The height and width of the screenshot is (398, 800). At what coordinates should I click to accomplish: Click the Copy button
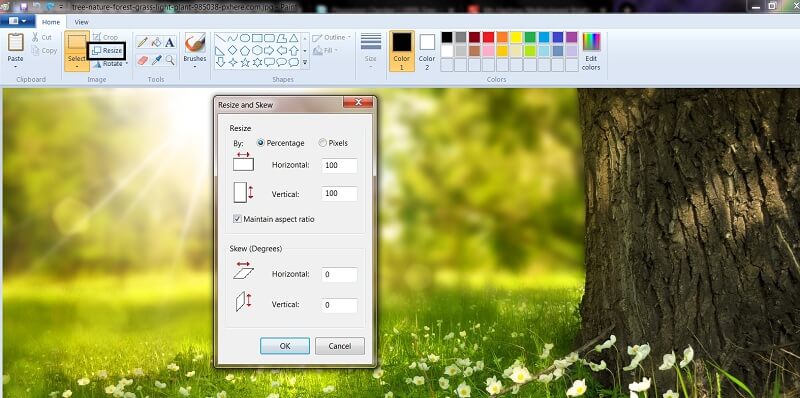pos(44,51)
